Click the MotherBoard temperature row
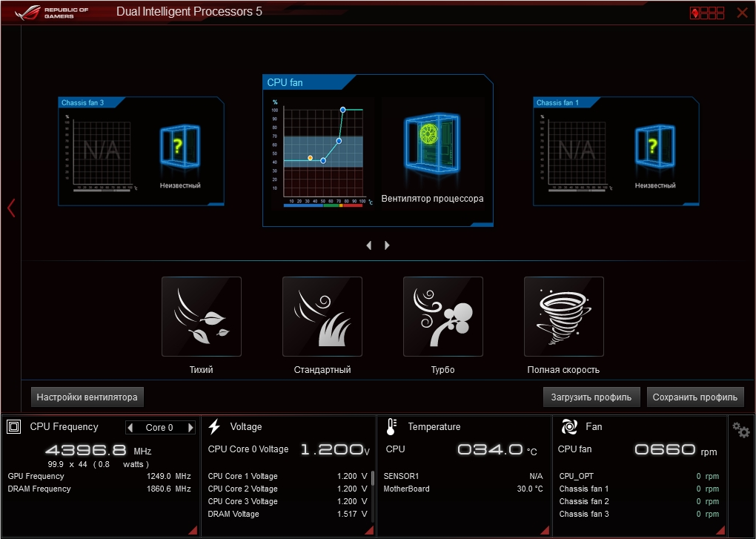Screen dimensions: 756x539 [x=462, y=489]
